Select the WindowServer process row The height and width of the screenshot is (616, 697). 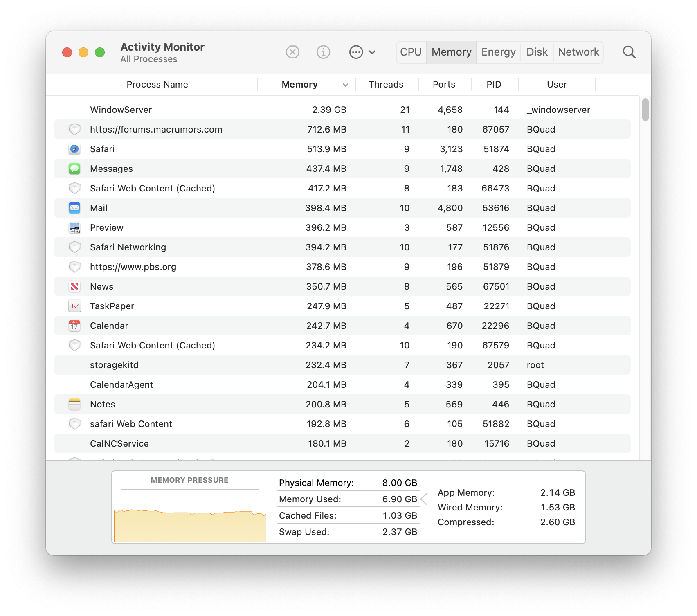point(342,110)
